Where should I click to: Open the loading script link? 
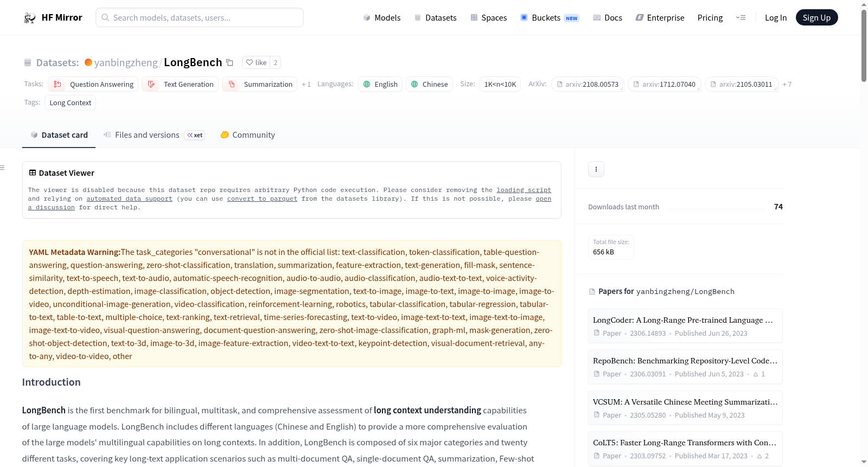point(524,190)
